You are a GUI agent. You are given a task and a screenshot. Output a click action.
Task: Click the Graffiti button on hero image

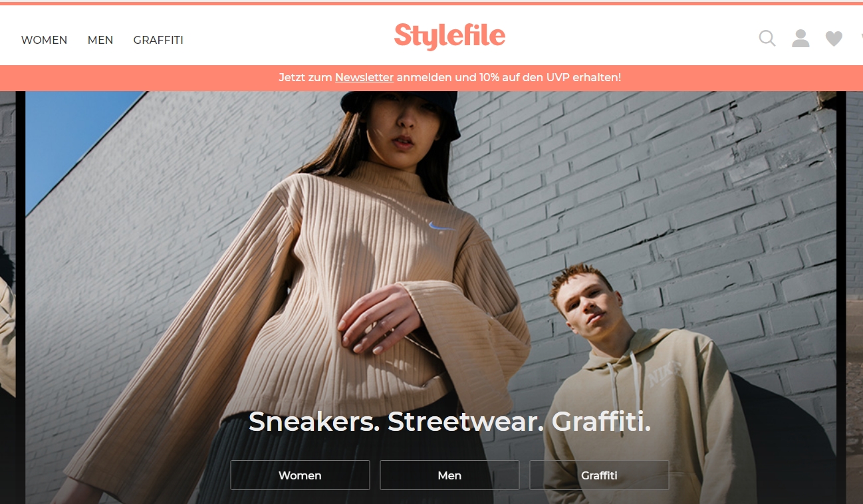click(599, 475)
